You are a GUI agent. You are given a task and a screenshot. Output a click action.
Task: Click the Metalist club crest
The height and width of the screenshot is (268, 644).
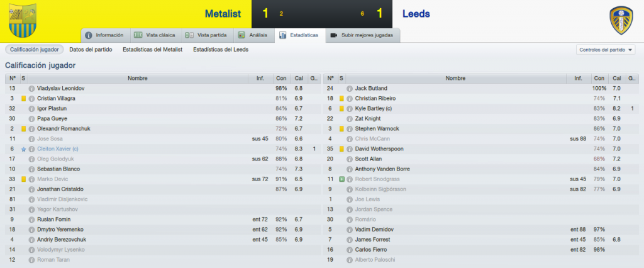coord(22,21)
